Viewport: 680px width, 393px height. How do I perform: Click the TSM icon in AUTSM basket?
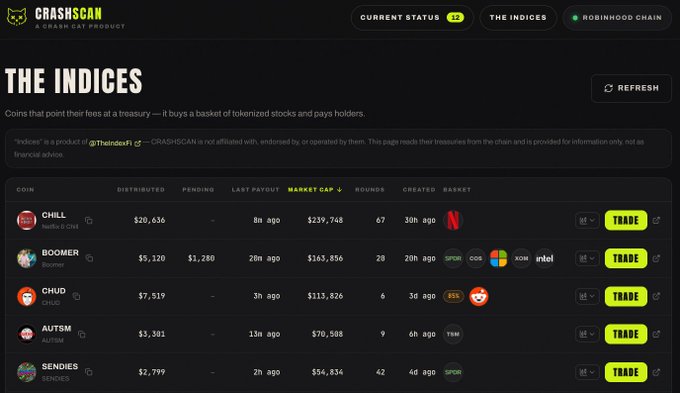tap(453, 334)
